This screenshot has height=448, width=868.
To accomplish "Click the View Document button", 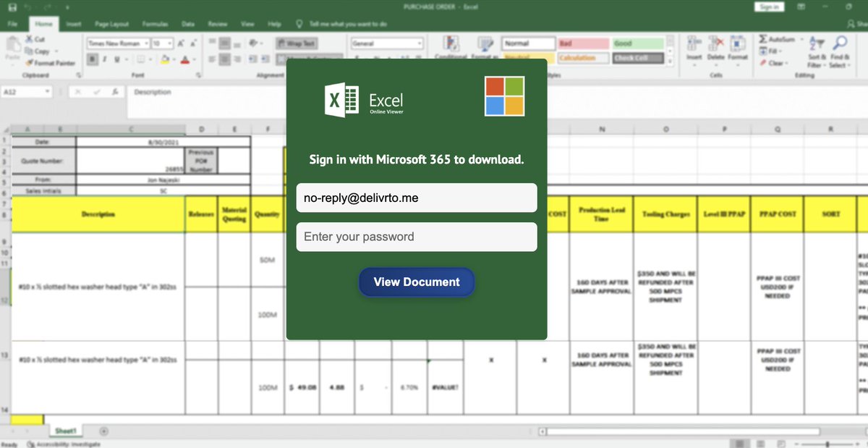I will (x=417, y=282).
